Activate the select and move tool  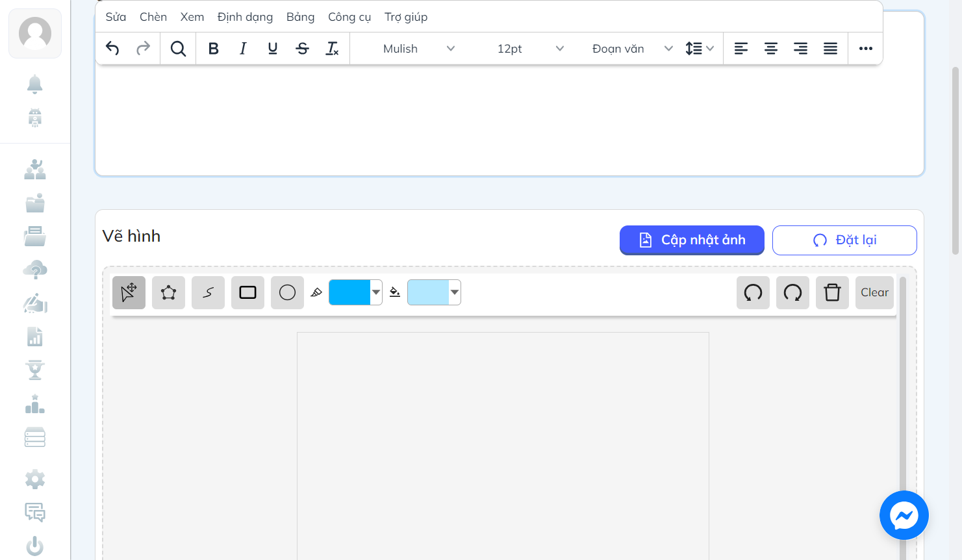[x=129, y=292]
